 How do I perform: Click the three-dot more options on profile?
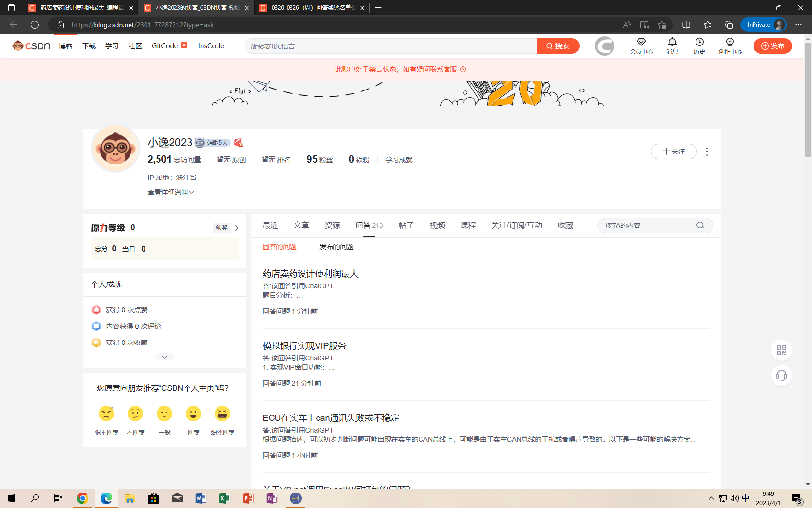pos(707,152)
